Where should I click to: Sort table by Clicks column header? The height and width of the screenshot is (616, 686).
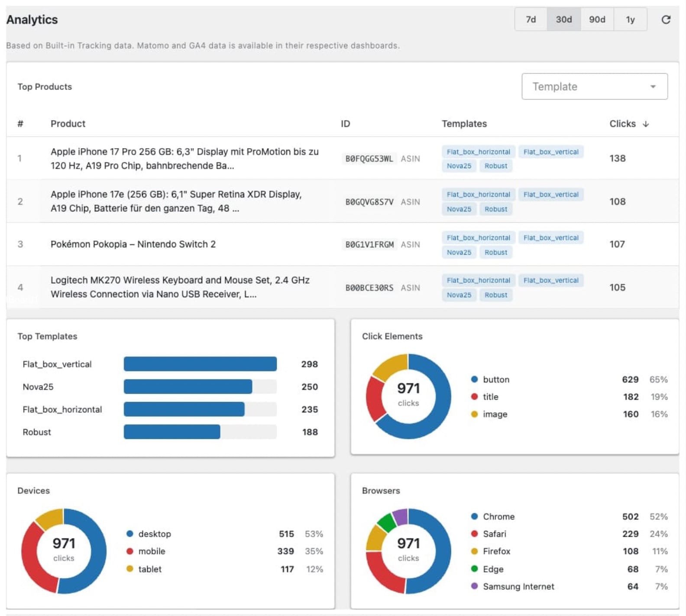tap(622, 124)
